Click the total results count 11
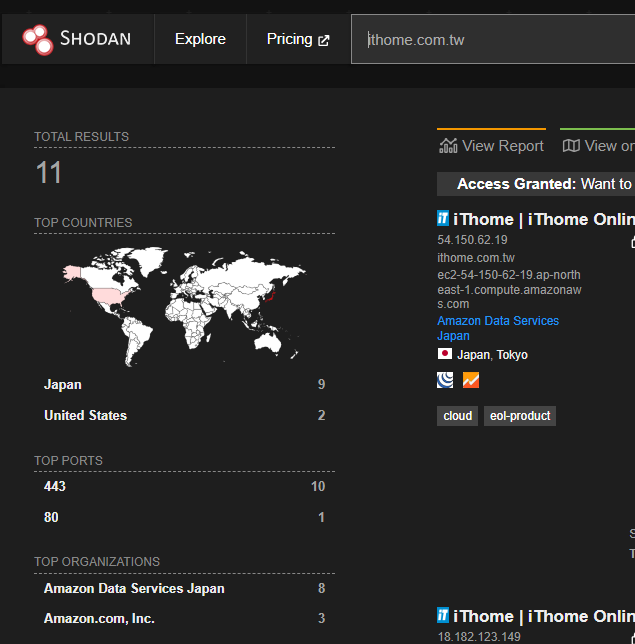This screenshot has width=635, height=644. point(49,172)
